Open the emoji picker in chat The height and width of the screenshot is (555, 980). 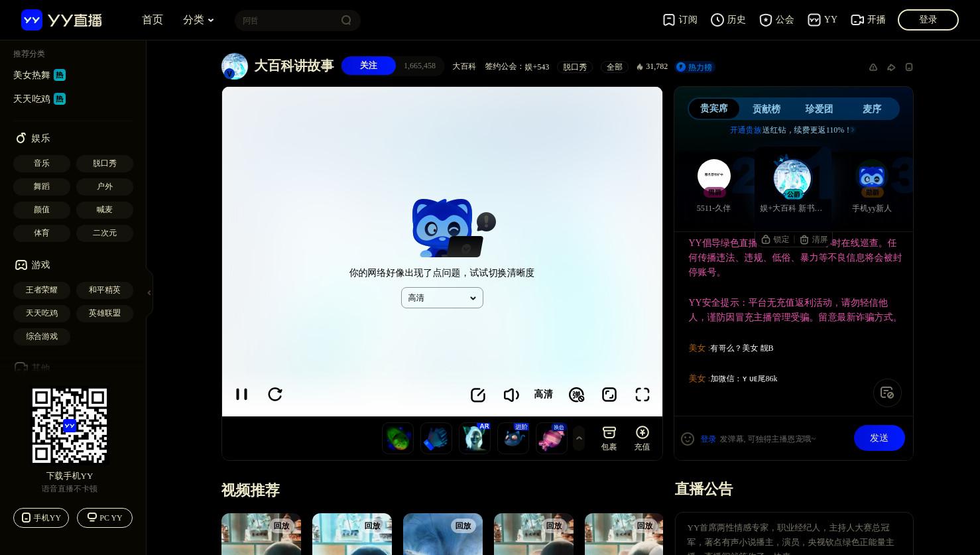click(688, 439)
